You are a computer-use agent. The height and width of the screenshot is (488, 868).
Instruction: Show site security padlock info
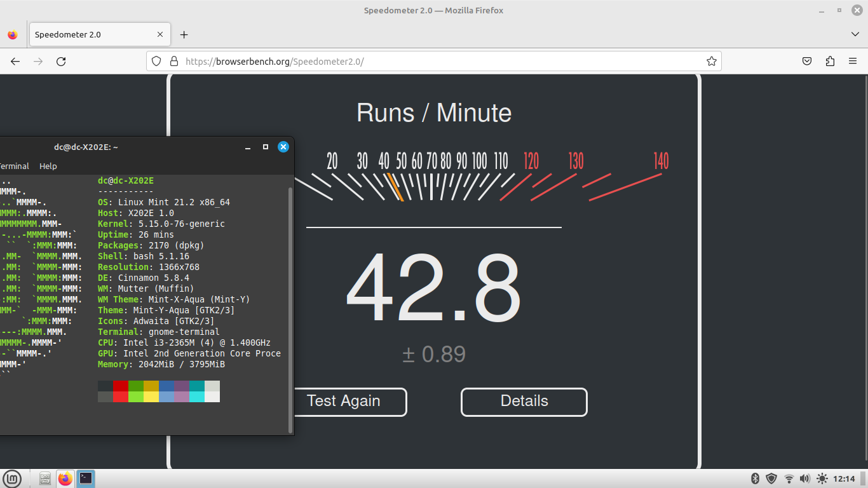click(173, 62)
